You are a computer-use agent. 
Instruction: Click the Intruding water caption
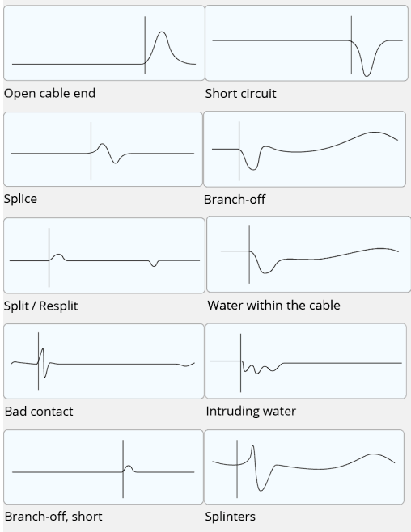click(x=251, y=411)
